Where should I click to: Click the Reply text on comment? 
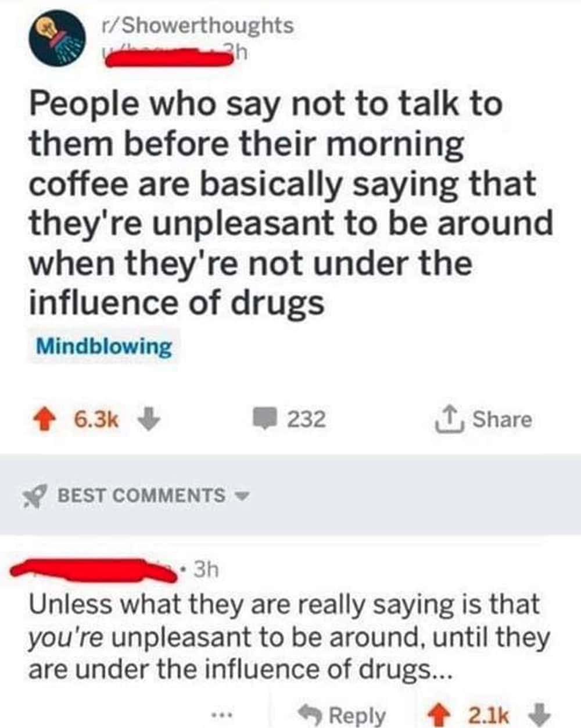[x=357, y=713]
